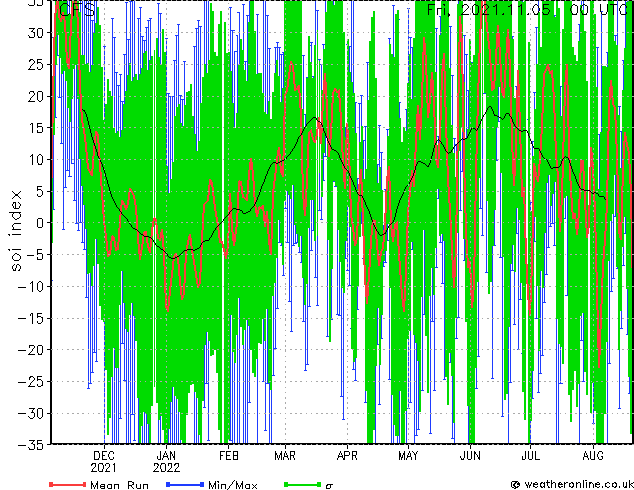
Task: Click the 'CFS' model label at top-left
Action: pyautogui.click(x=77, y=9)
